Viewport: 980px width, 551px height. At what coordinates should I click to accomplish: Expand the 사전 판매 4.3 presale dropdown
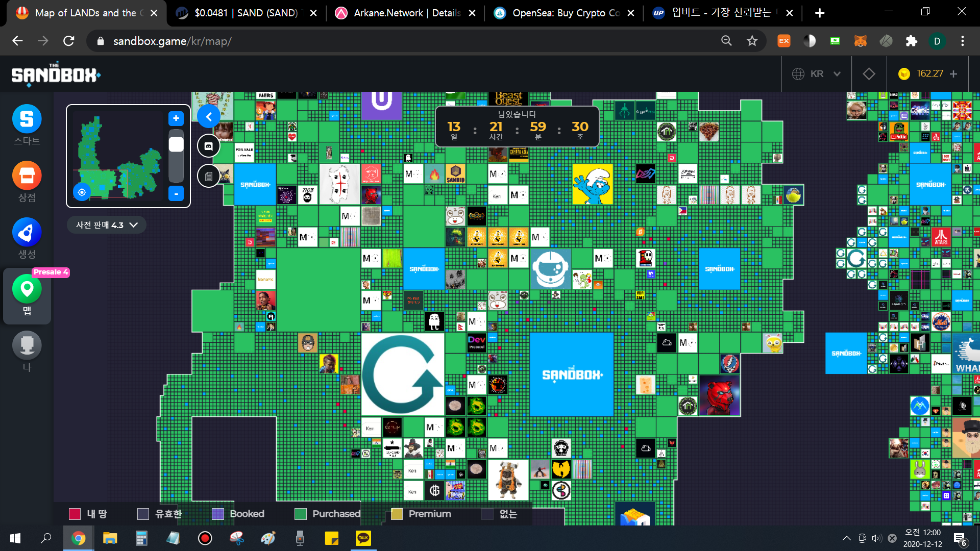pos(107,225)
